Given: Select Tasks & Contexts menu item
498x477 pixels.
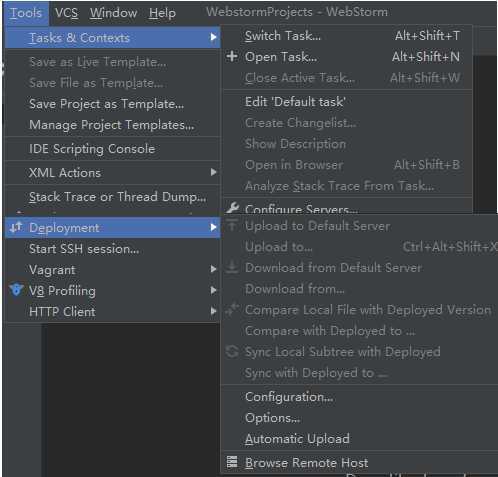Looking at the screenshot, I should pyautogui.click(x=113, y=38).
